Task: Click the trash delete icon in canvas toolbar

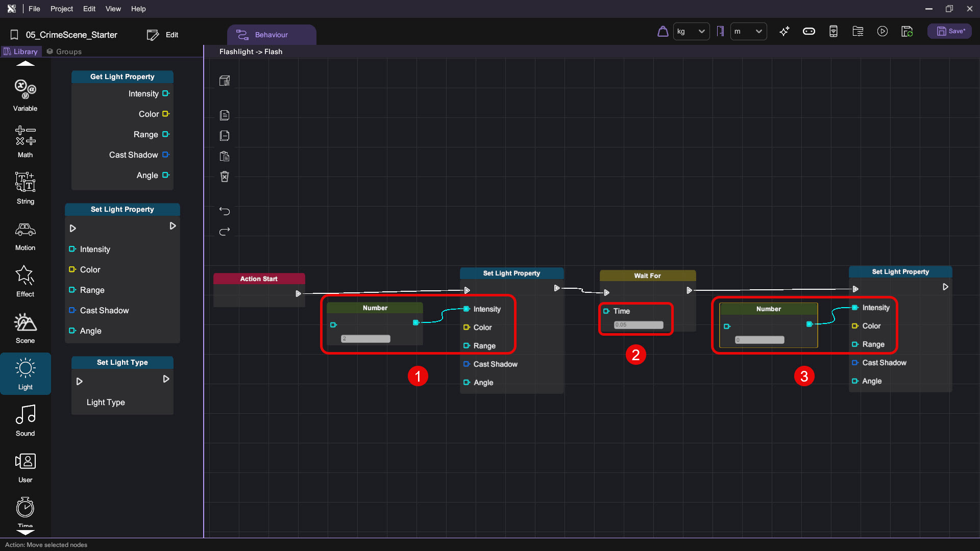Action: (x=225, y=177)
